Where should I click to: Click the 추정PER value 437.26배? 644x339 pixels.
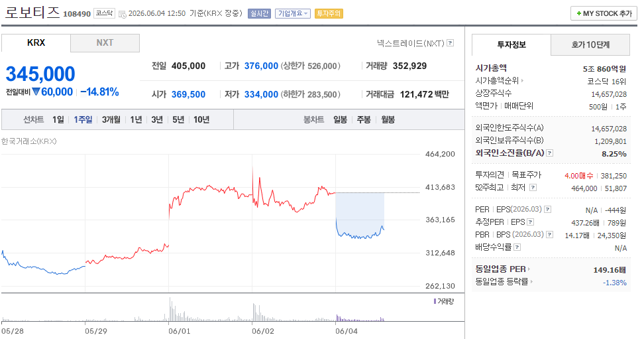tap(585, 223)
